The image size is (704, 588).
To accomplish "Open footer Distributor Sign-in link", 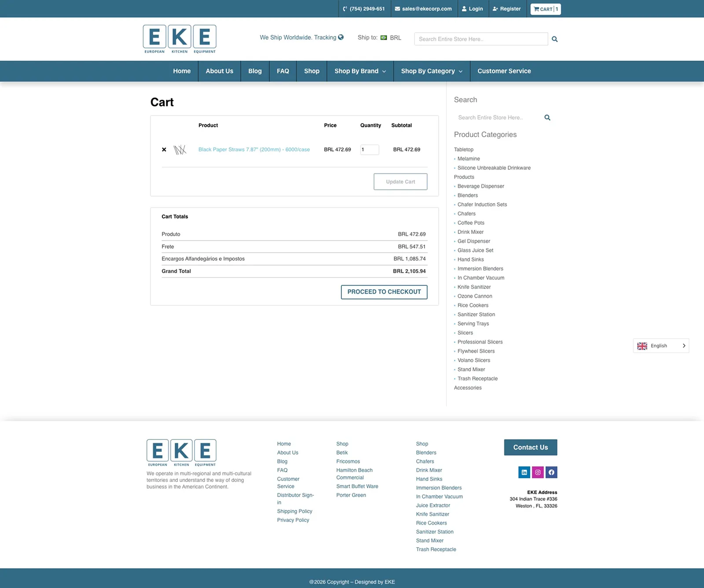I will point(295,499).
